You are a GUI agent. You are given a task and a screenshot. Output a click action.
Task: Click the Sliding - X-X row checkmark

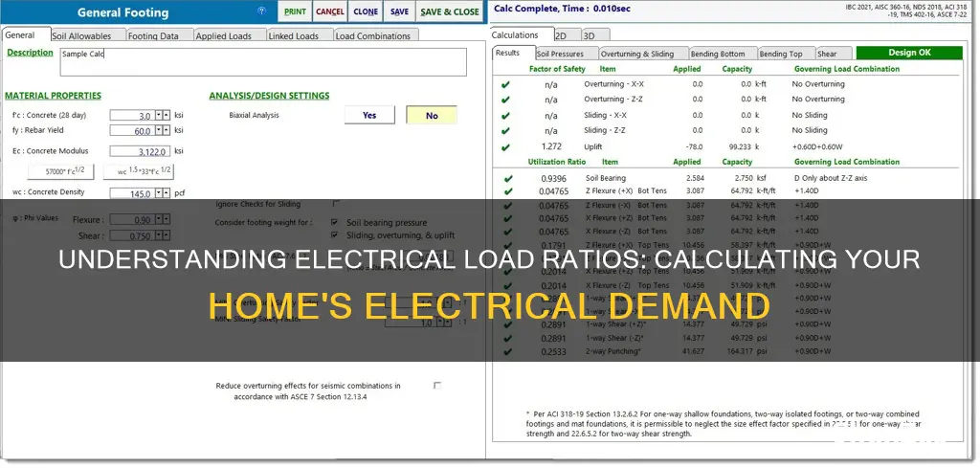pyautogui.click(x=505, y=116)
